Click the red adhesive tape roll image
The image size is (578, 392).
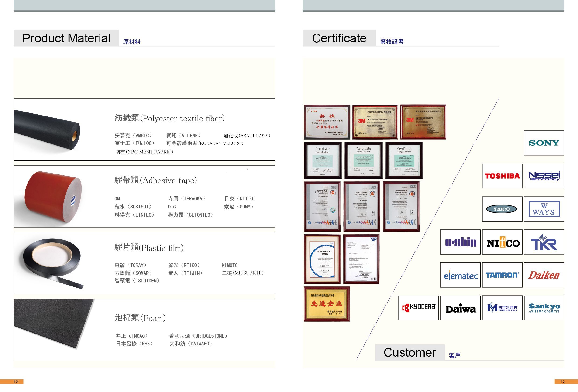(53, 196)
